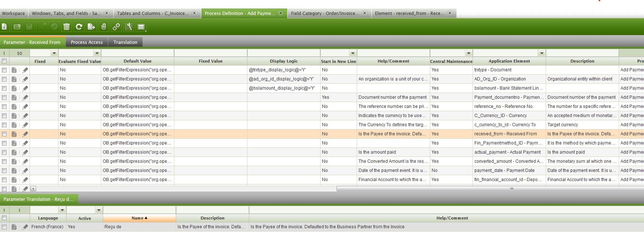Refresh the grid with the reload icon
The width and height of the screenshot is (644, 244).
[x=79, y=27]
